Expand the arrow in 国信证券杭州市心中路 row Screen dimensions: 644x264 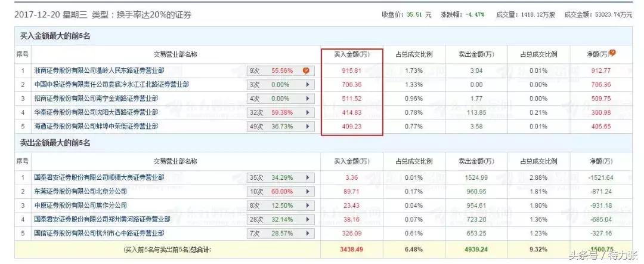pos(308,234)
